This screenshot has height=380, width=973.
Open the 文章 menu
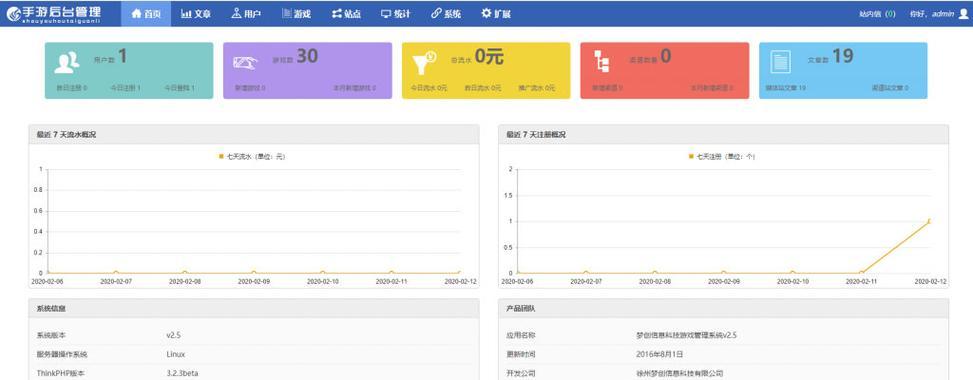click(x=196, y=14)
